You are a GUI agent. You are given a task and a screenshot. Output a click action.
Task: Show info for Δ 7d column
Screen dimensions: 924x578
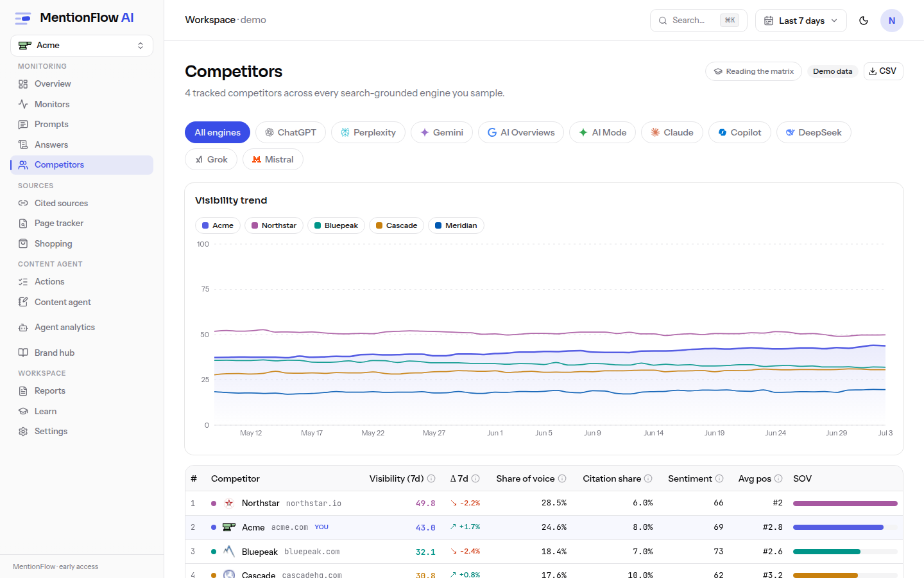click(x=475, y=478)
